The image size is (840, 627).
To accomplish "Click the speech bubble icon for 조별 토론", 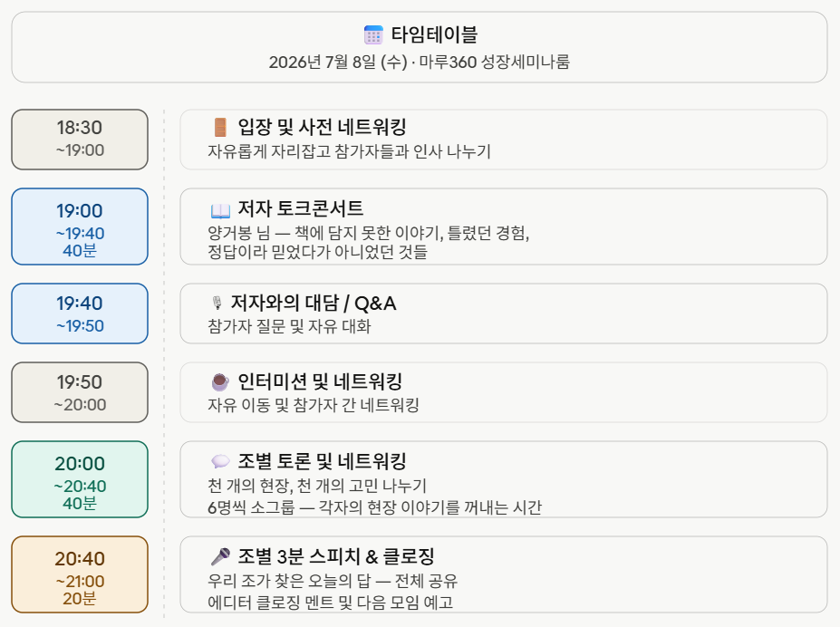I will [x=220, y=461].
